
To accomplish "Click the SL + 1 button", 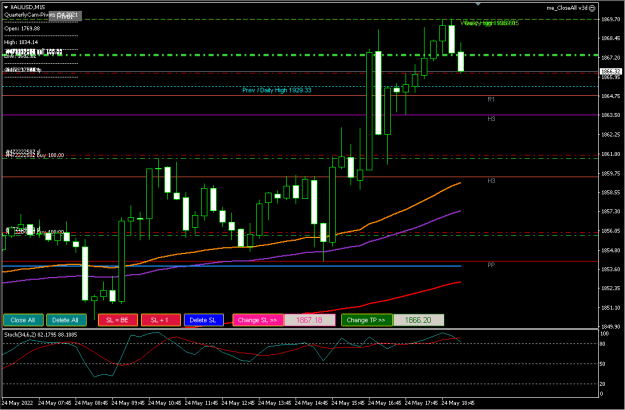I will [x=160, y=320].
